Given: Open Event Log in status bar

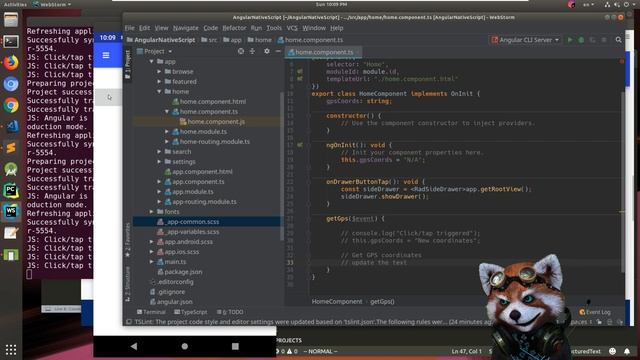Looking at the screenshot, I should click(595, 312).
